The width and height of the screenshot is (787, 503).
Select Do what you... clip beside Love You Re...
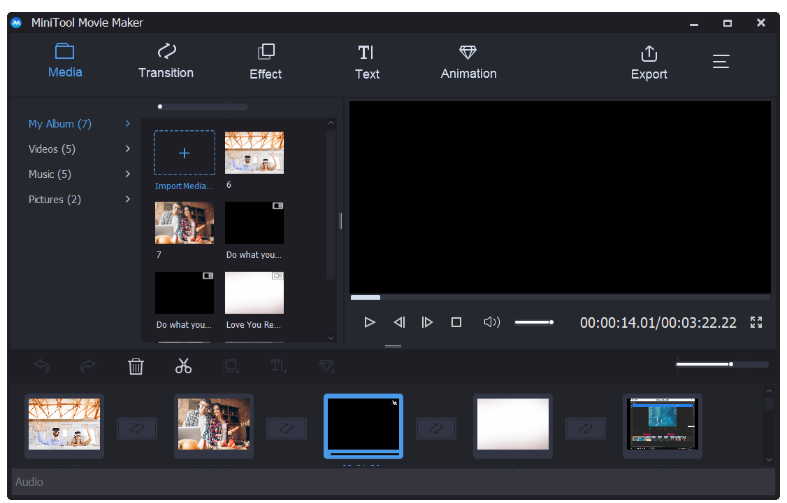[x=184, y=293]
